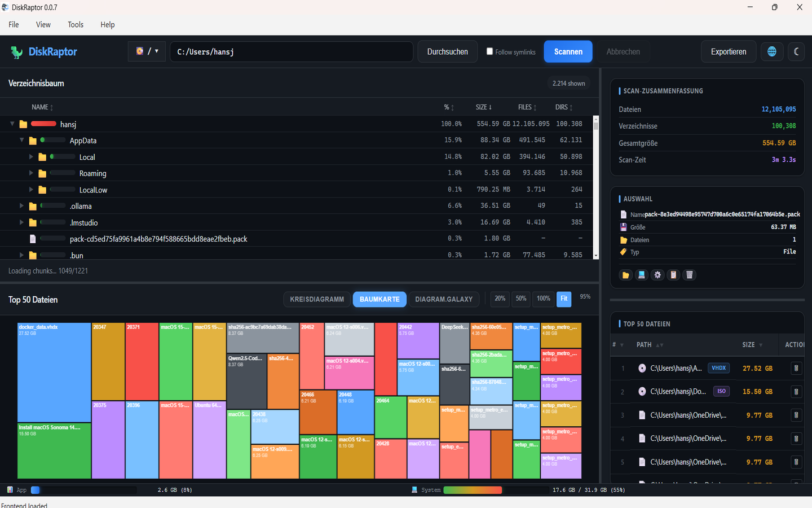Click the Abbrechen button
The image size is (812, 508).
point(623,51)
